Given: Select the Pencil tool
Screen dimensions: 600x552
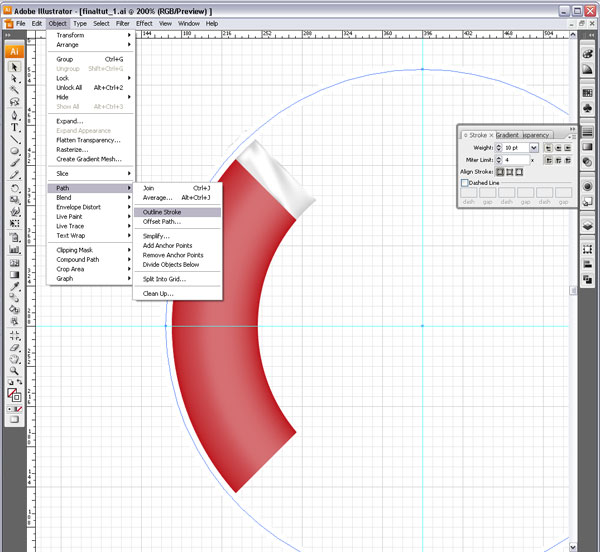Looking at the screenshot, I should [x=14, y=175].
